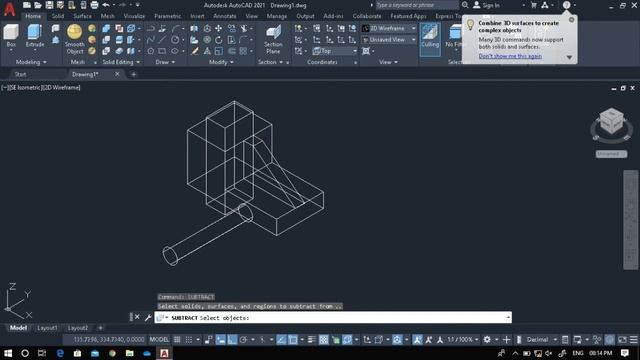Click the SE Isometric viewport label
The width and height of the screenshot is (640, 360).
24,87
